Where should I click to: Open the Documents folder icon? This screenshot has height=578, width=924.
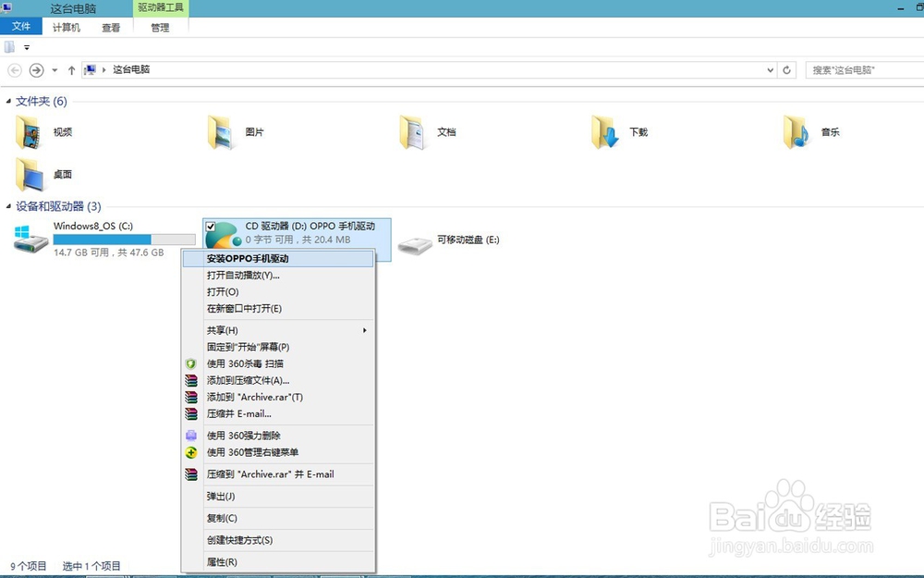pos(412,132)
